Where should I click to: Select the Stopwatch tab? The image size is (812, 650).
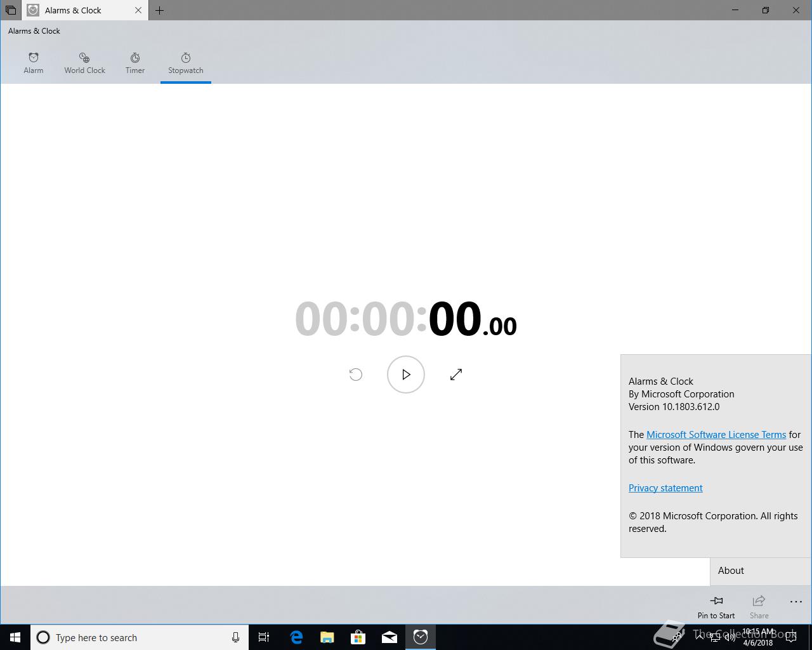[x=186, y=63]
